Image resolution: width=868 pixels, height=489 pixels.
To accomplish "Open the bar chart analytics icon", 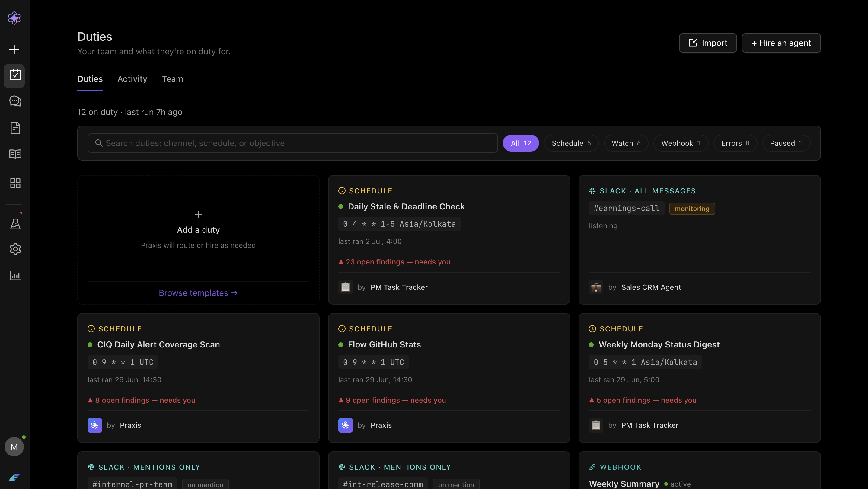I will tap(15, 275).
